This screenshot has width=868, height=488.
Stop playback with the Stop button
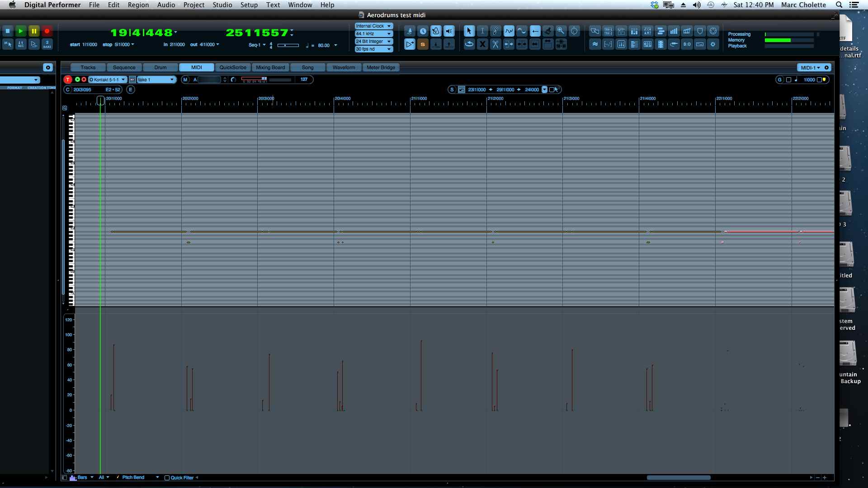[8, 31]
